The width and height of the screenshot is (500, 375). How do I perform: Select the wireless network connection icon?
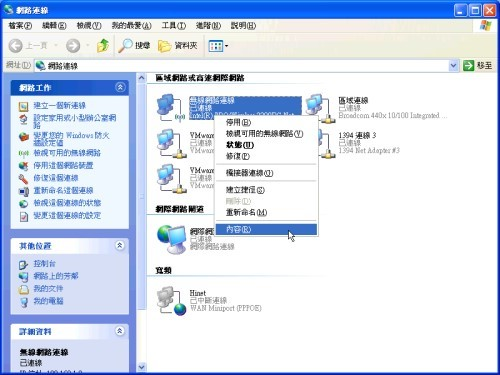click(170, 108)
